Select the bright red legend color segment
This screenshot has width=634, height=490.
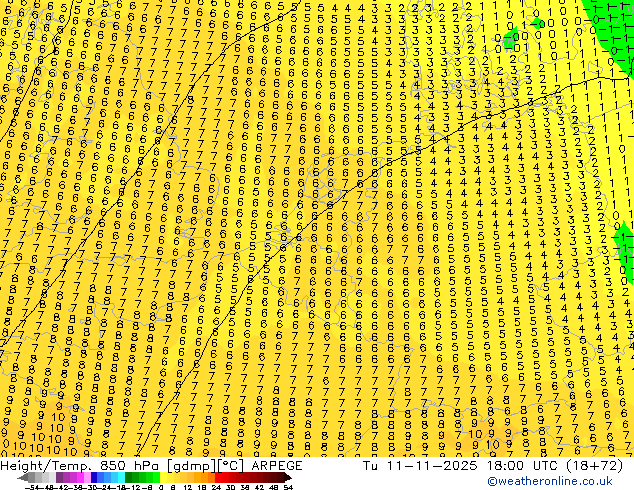pyautogui.click(x=218, y=478)
